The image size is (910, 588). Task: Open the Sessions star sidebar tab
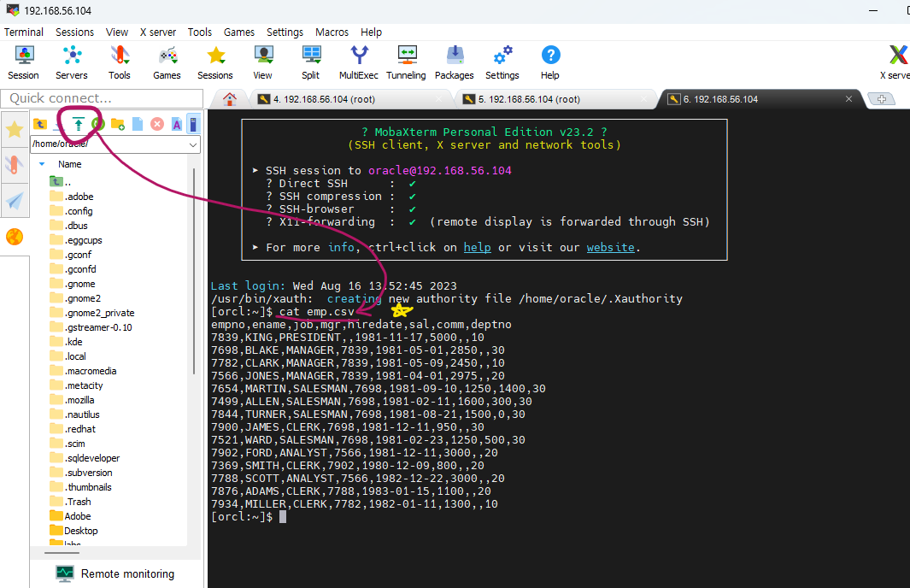[x=15, y=129]
